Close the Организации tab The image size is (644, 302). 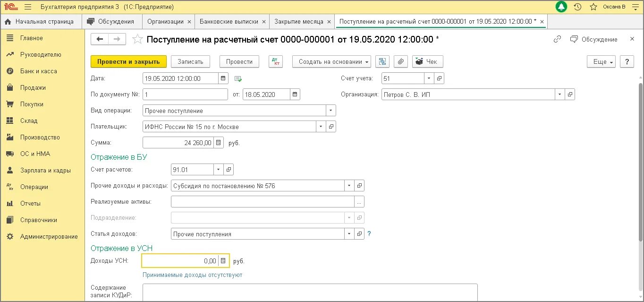[x=189, y=22]
